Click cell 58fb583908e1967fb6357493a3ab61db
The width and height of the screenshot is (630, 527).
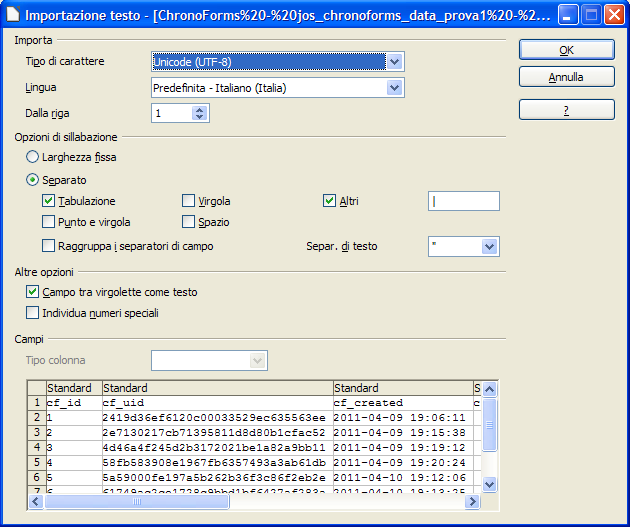218,463
